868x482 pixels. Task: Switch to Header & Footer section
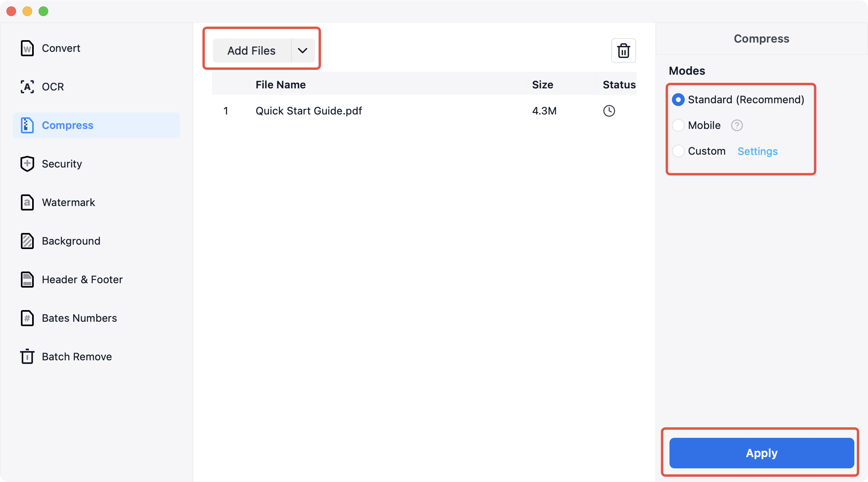(82, 280)
